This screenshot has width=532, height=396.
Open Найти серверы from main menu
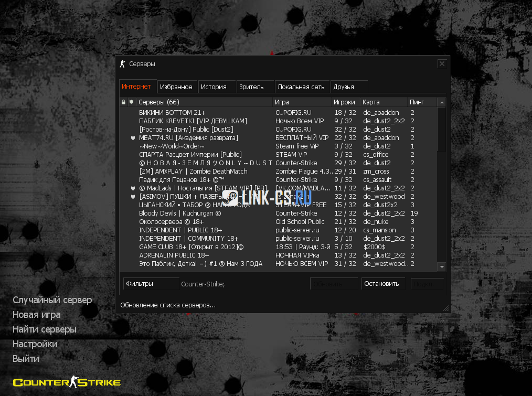tap(45, 329)
